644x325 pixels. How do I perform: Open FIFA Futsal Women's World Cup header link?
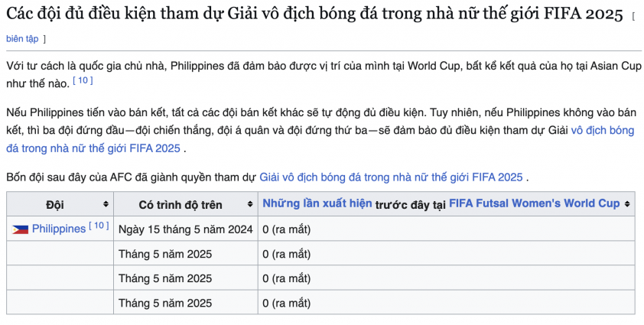point(535,203)
